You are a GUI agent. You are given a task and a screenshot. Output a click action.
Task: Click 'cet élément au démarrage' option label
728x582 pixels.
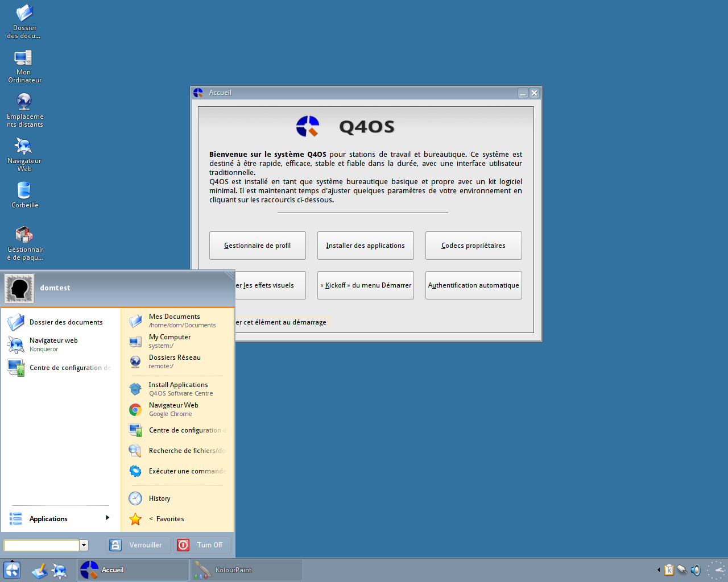pos(285,322)
